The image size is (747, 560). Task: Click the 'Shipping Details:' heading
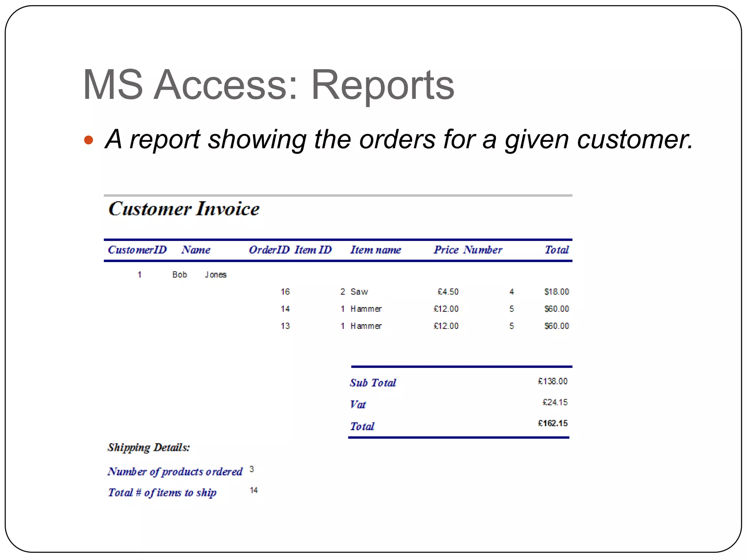point(148,448)
